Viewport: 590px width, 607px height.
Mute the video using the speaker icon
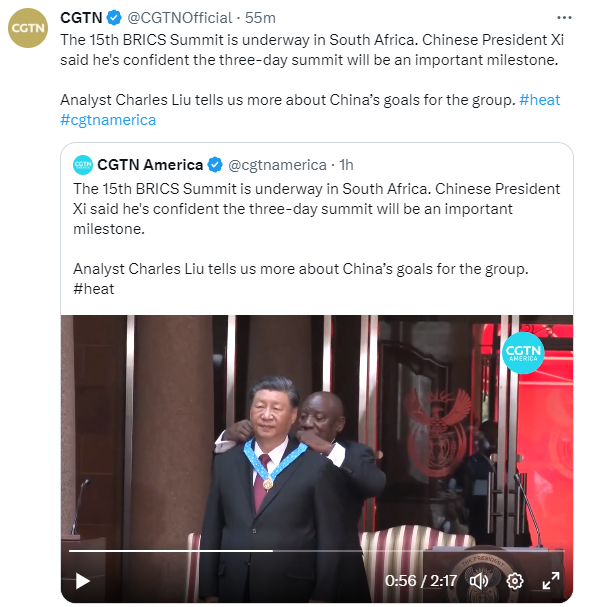click(479, 581)
